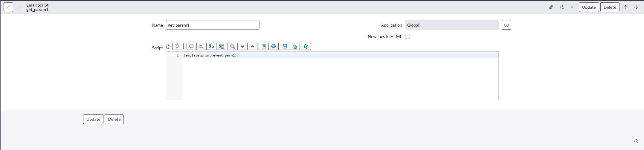
Task: Enable the Newlines to HTML checkbox
Action: [408, 36]
